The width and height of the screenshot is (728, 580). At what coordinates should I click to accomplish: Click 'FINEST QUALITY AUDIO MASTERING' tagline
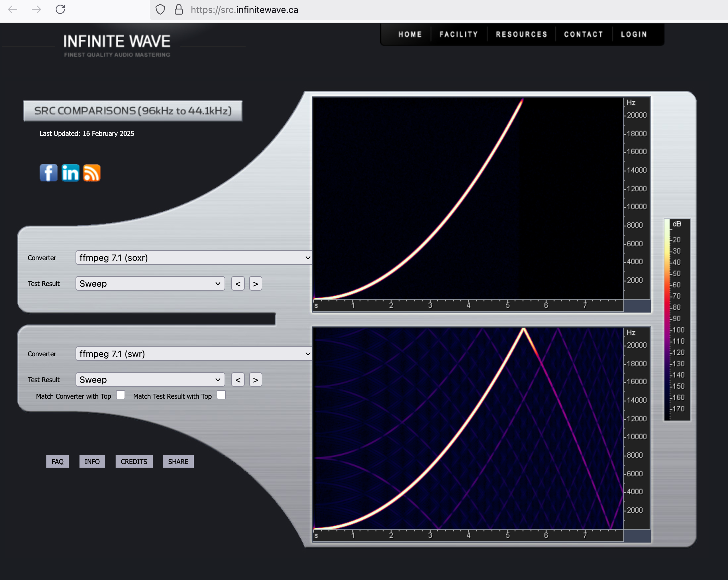[x=117, y=55]
